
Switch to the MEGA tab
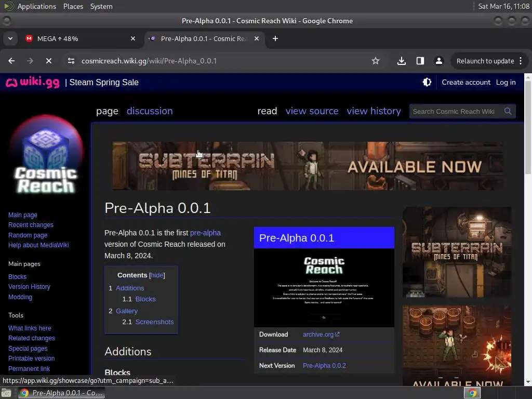click(81, 38)
